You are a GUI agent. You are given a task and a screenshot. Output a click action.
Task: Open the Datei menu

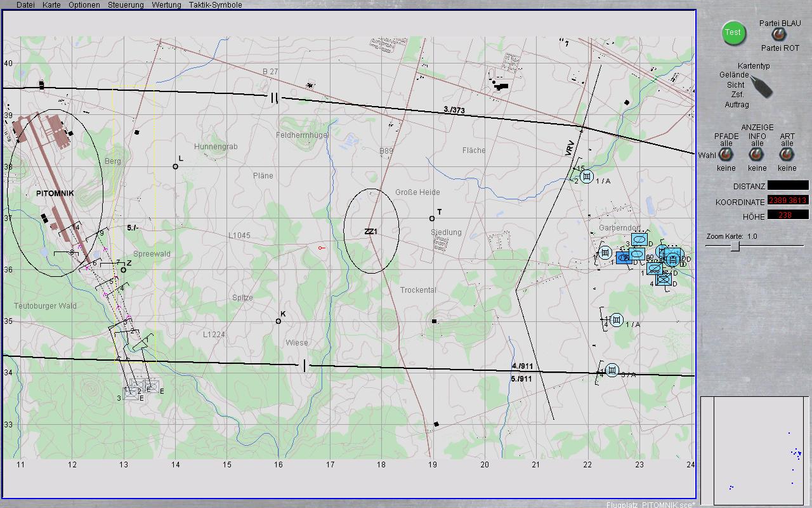(25, 5)
